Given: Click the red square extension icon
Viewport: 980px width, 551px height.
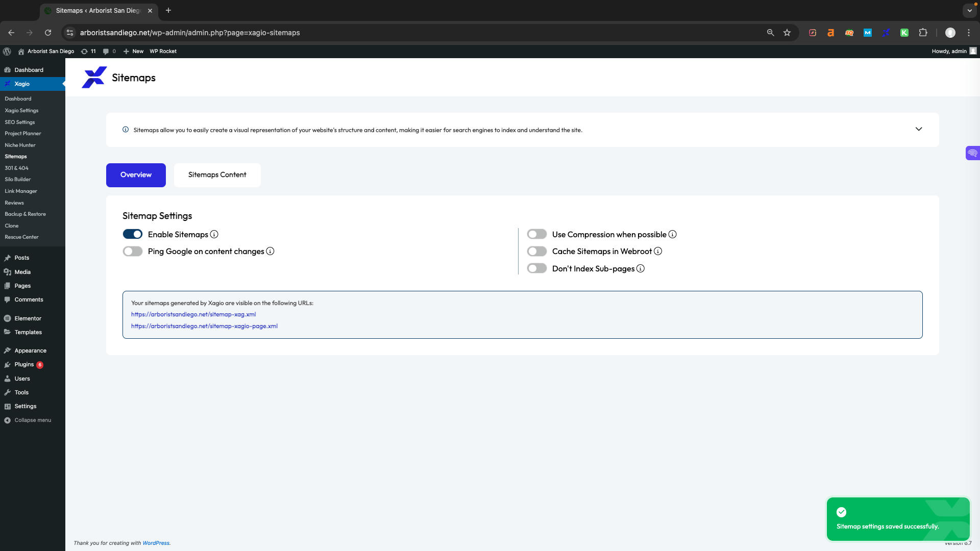Looking at the screenshot, I should [813, 33].
